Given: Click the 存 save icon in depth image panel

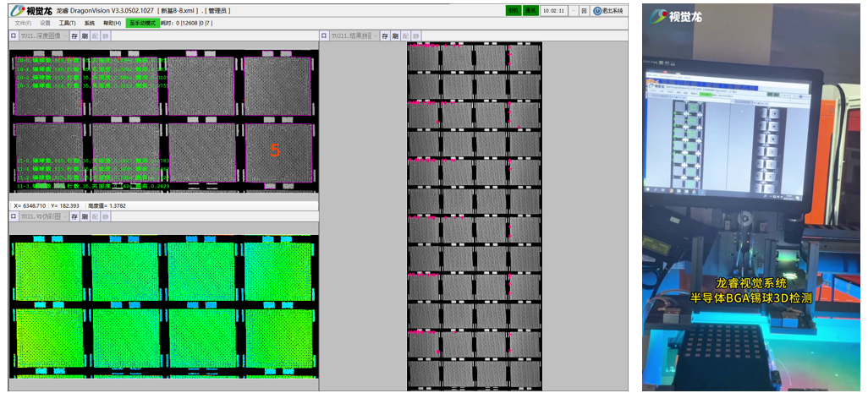Looking at the screenshot, I should tap(74, 36).
